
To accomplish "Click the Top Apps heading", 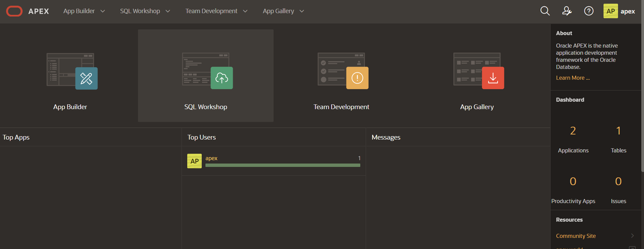I will point(16,137).
